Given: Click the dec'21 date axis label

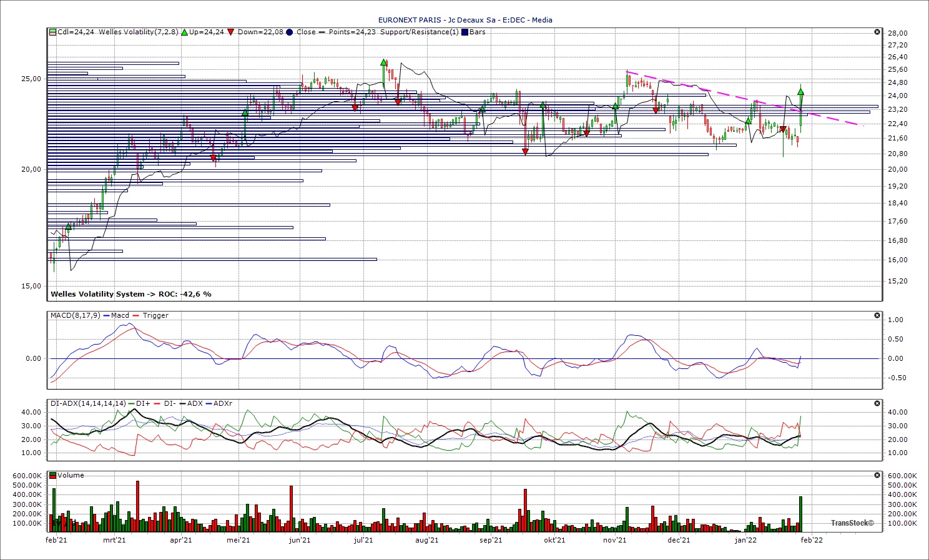Looking at the screenshot, I should [x=679, y=540].
